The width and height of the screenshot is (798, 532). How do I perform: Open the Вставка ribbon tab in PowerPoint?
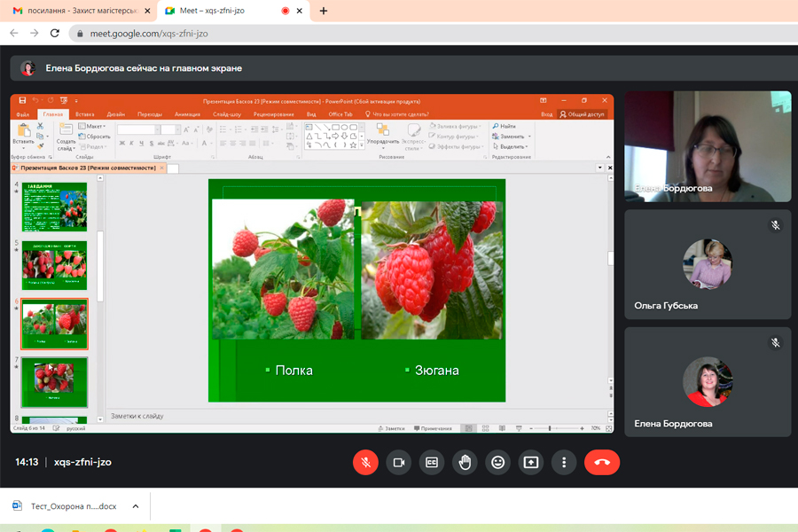[85, 114]
